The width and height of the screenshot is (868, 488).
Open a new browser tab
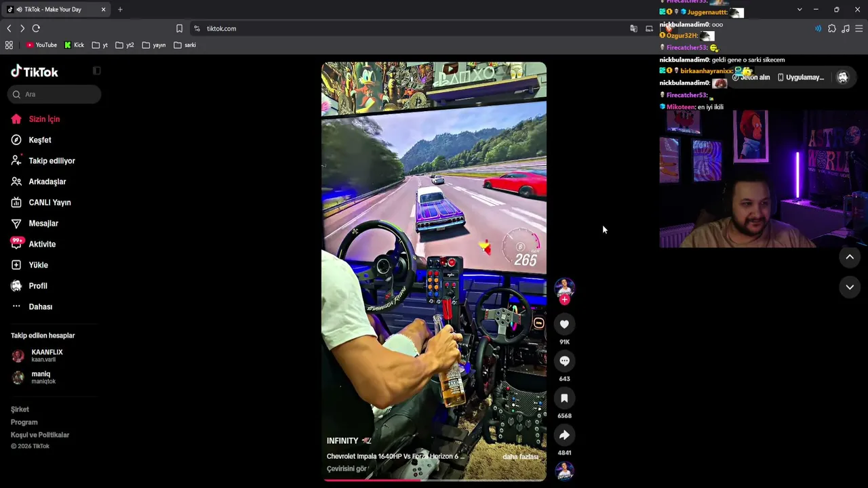pyautogui.click(x=120, y=9)
